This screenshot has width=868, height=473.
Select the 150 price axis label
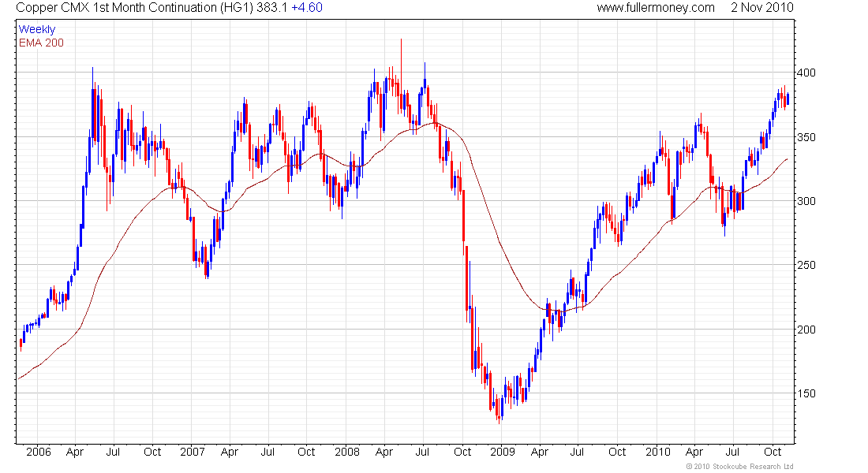point(806,394)
